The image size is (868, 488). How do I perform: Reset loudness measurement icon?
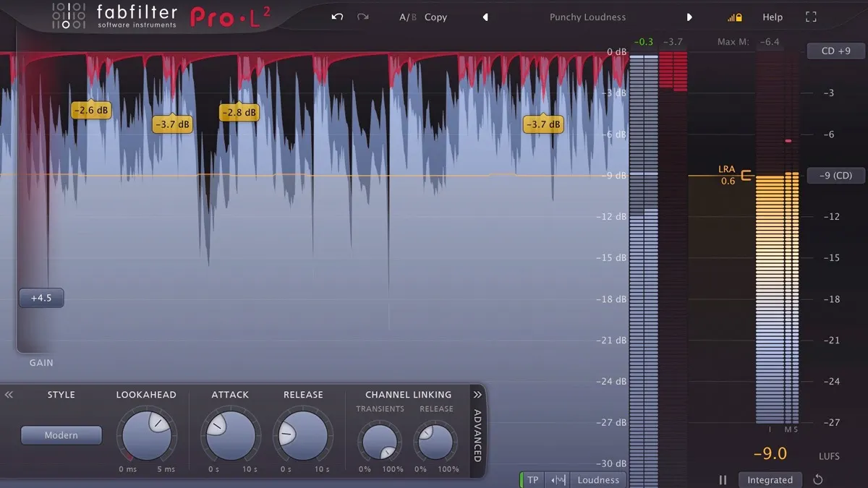click(818, 479)
